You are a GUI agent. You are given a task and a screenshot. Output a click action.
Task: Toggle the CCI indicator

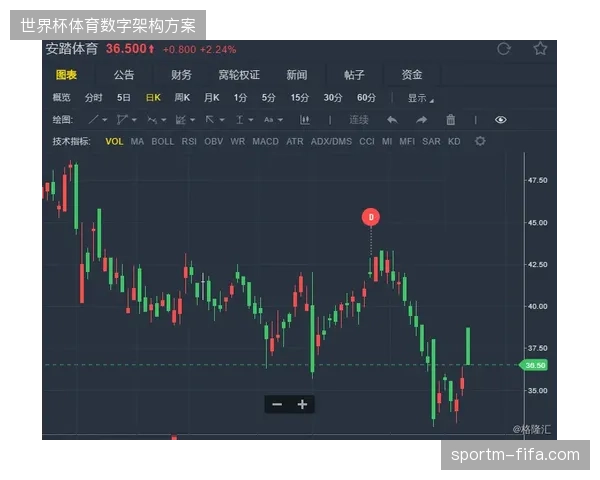pyautogui.click(x=367, y=142)
